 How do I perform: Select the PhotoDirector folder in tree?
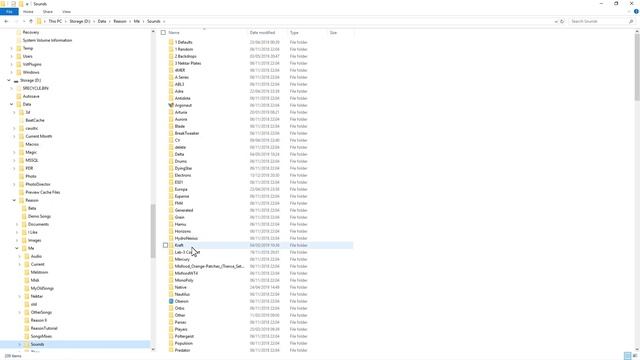[x=38, y=184]
